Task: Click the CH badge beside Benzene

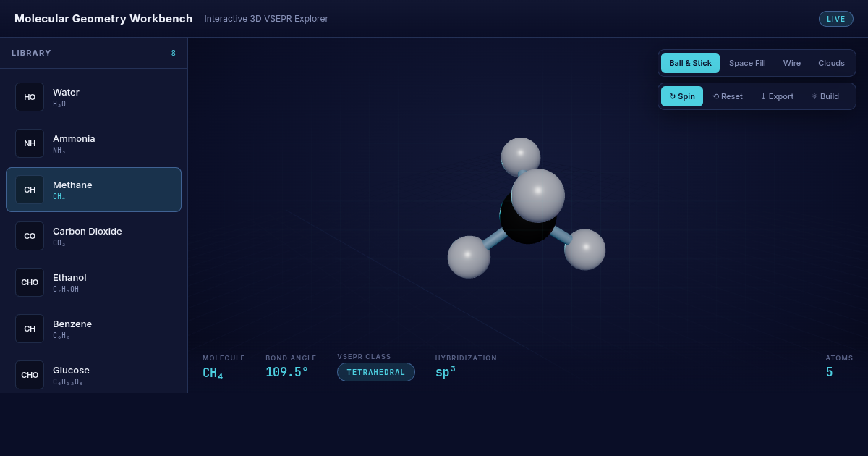Action: tap(30, 329)
